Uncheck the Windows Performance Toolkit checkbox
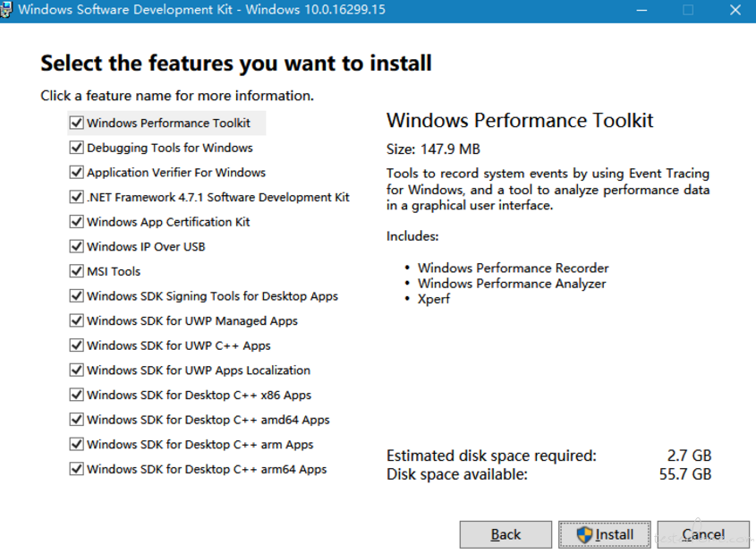Image resolution: width=756 pixels, height=554 pixels. coord(77,124)
